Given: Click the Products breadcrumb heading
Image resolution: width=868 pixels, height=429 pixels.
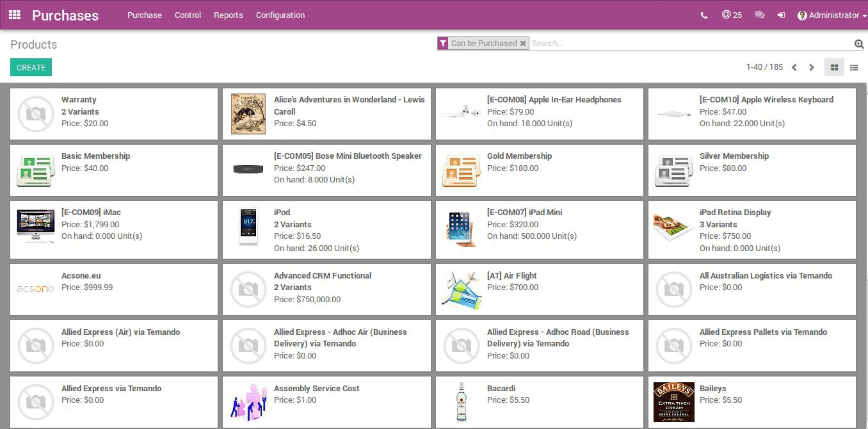Looking at the screenshot, I should 34,45.
